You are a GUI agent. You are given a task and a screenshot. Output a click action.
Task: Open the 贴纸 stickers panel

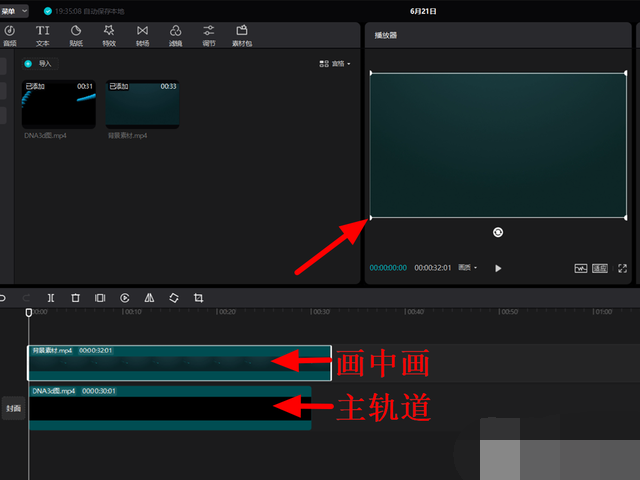[x=75, y=36]
